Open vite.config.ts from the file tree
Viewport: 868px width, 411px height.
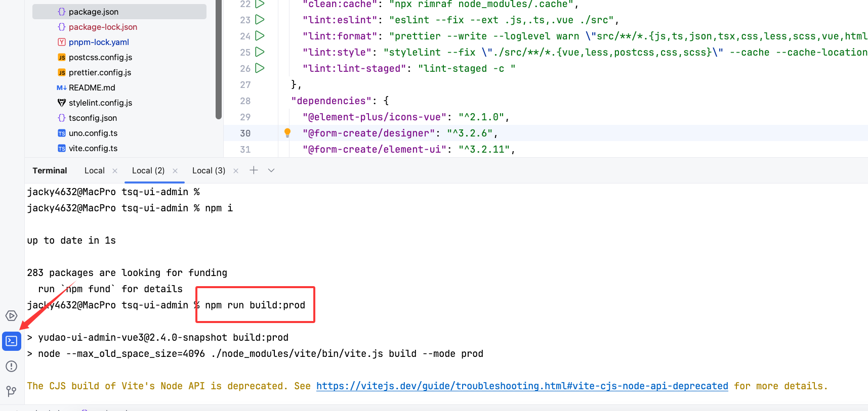93,148
